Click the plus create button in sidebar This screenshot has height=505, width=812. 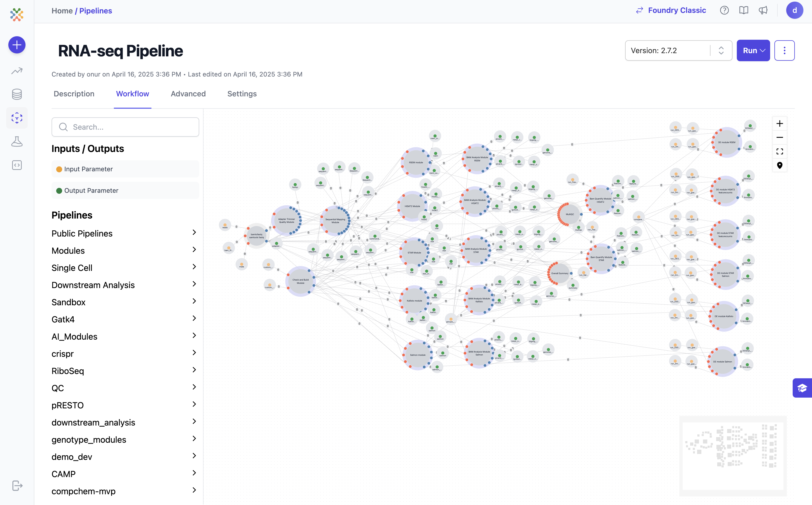click(17, 45)
